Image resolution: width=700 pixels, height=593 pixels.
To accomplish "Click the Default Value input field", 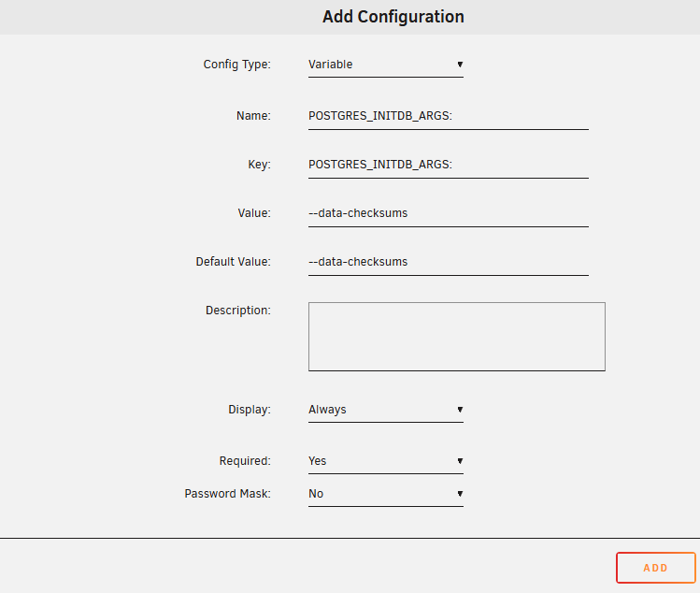I will point(449,262).
